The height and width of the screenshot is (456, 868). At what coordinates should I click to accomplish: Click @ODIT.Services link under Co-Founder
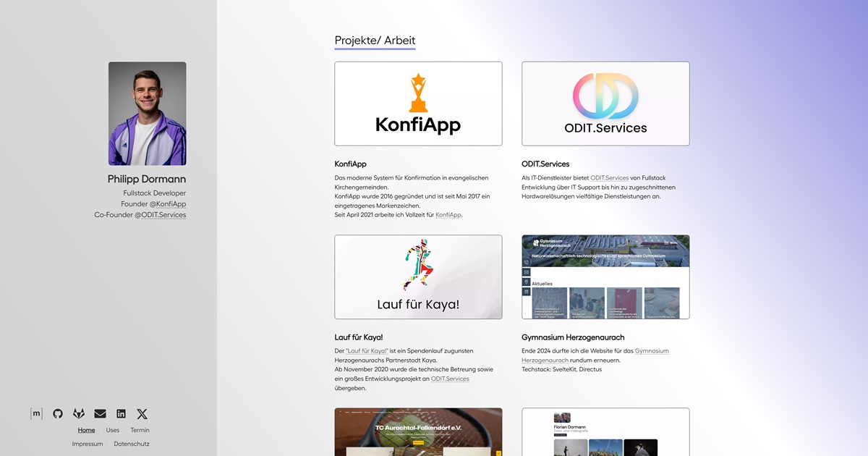[x=160, y=215]
